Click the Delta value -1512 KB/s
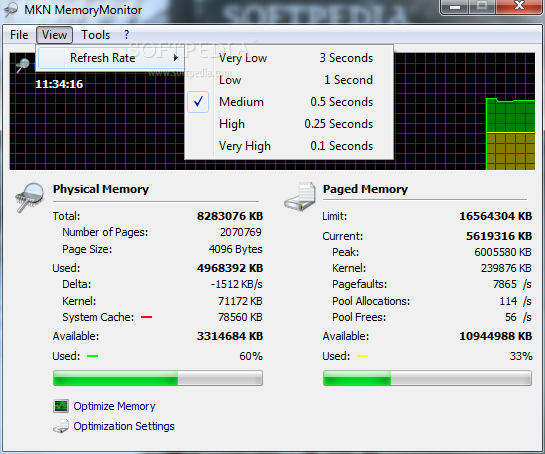 pos(236,284)
